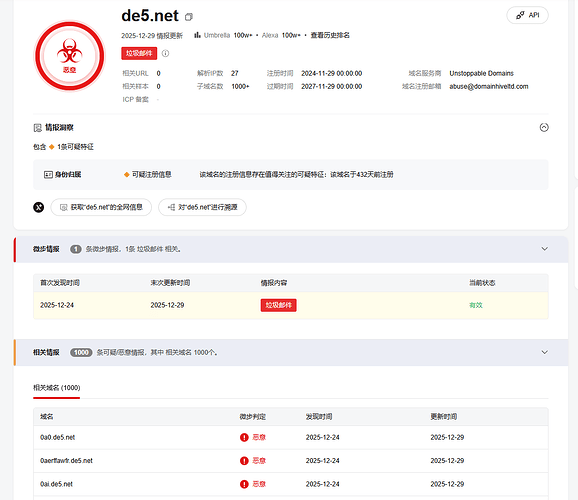Click the Umbrella ranking bar chart icon
Screen dimensions: 578x500
[198, 35]
